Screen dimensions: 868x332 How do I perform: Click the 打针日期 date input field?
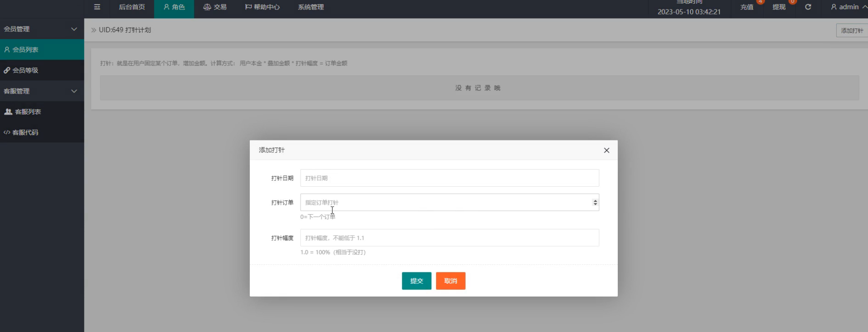[x=449, y=178]
